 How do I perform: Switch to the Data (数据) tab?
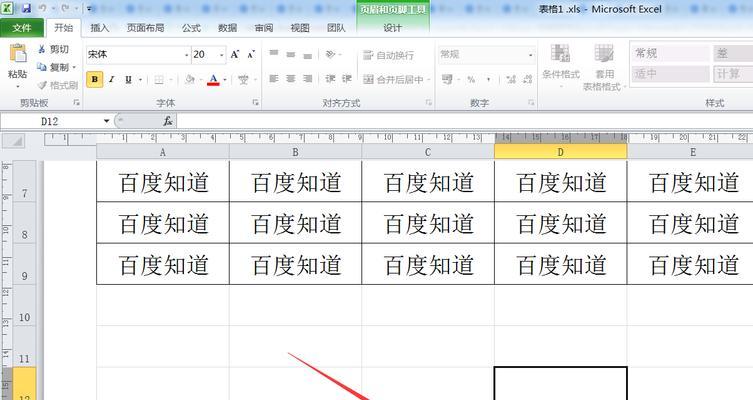[x=228, y=28]
